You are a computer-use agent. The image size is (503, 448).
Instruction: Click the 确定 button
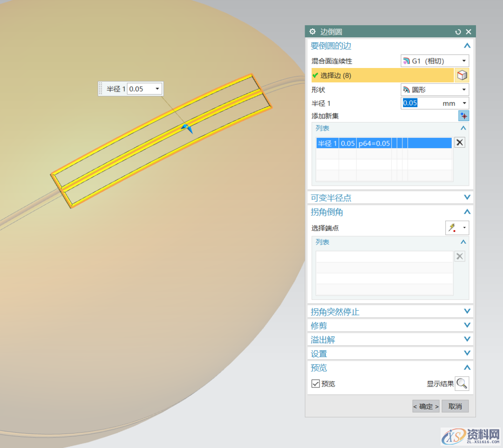point(426,406)
